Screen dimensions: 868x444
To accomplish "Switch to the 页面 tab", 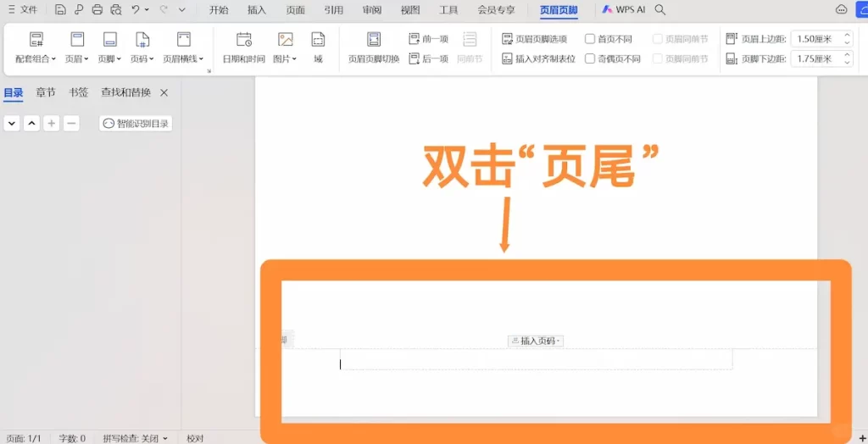I will click(296, 9).
